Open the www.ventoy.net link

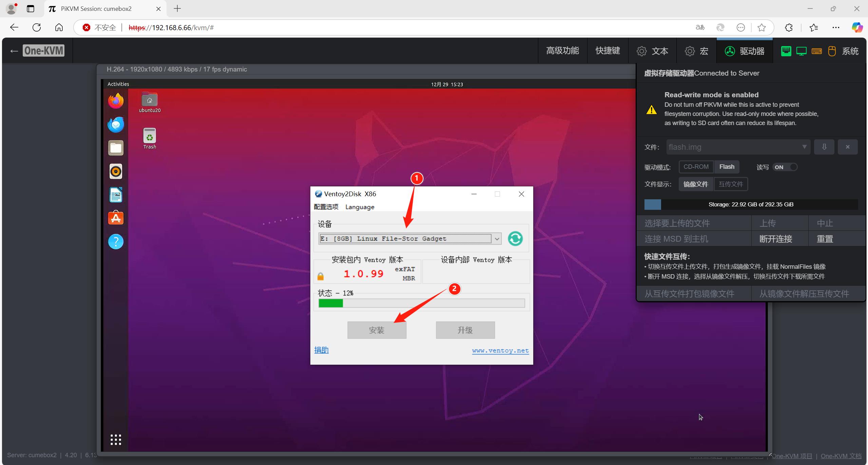500,350
